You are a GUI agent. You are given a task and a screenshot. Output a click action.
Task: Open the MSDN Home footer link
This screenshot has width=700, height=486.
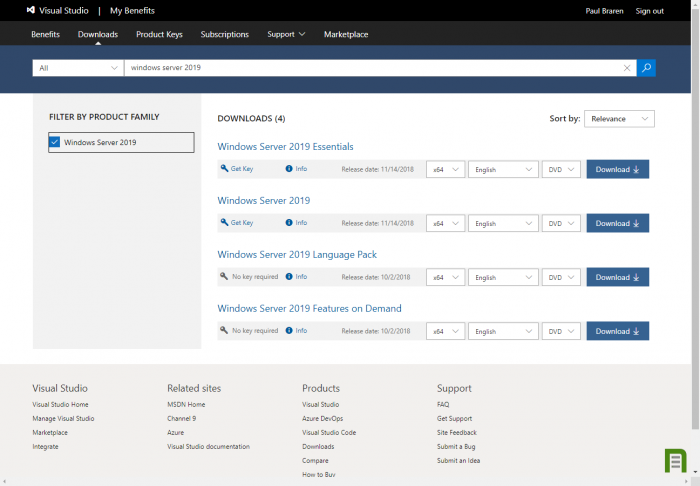[186, 404]
